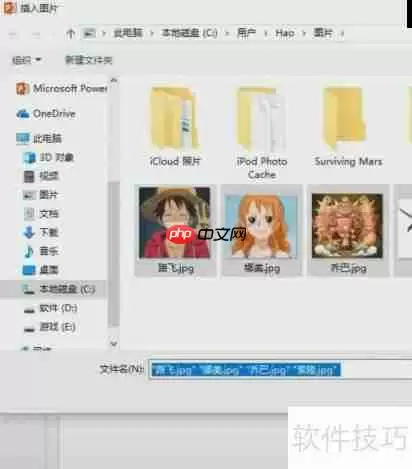Click 图片 in the address breadcrumb
412x469 pixels.
pyautogui.click(x=323, y=33)
